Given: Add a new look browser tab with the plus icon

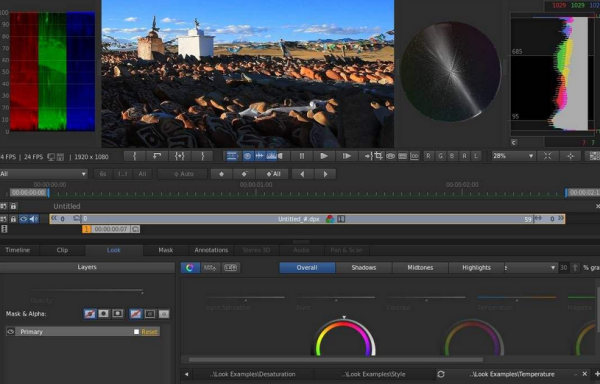Looking at the screenshot, I should [x=597, y=374].
